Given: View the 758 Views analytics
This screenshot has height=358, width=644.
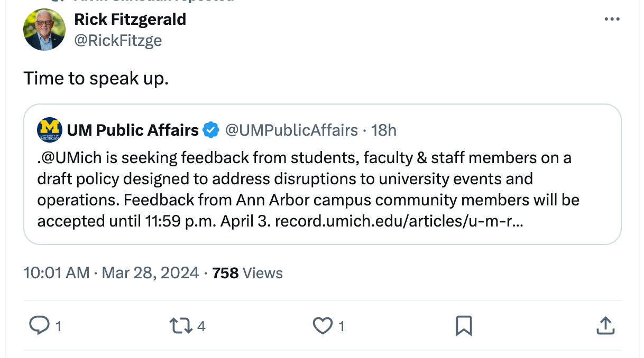Looking at the screenshot, I should pos(247,273).
